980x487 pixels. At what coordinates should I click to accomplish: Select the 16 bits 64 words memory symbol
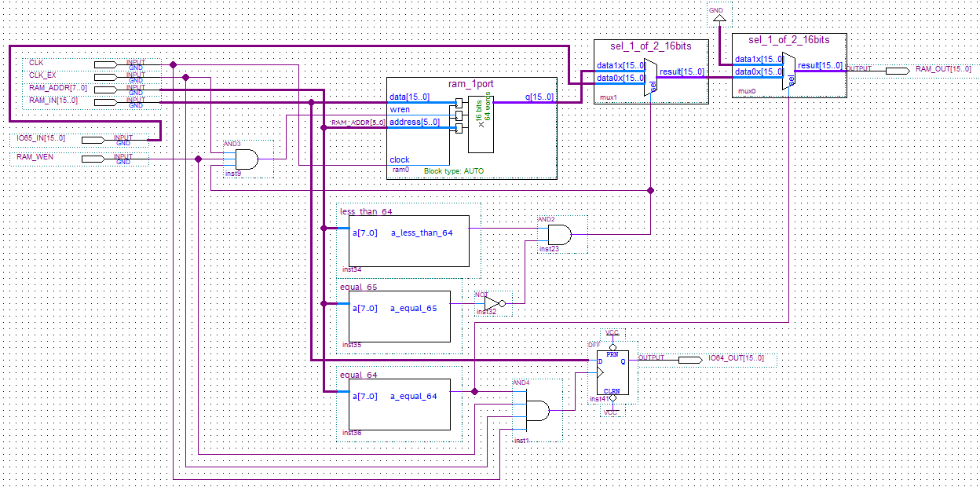point(481,124)
